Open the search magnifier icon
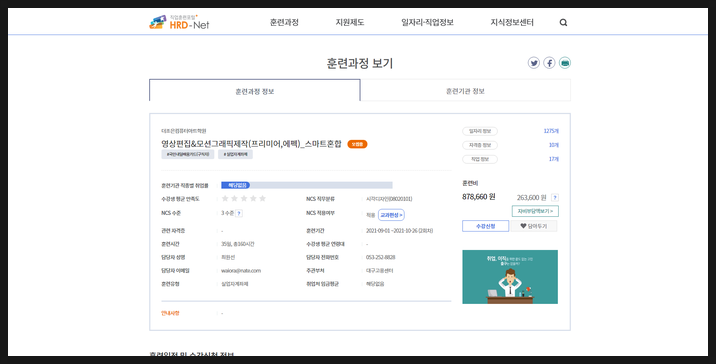 pos(563,22)
